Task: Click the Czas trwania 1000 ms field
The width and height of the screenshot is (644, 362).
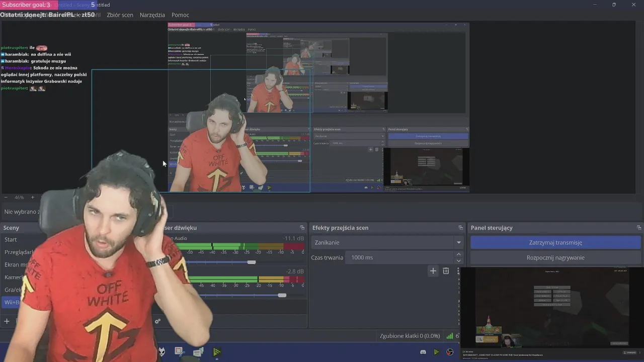Action: click(399, 257)
